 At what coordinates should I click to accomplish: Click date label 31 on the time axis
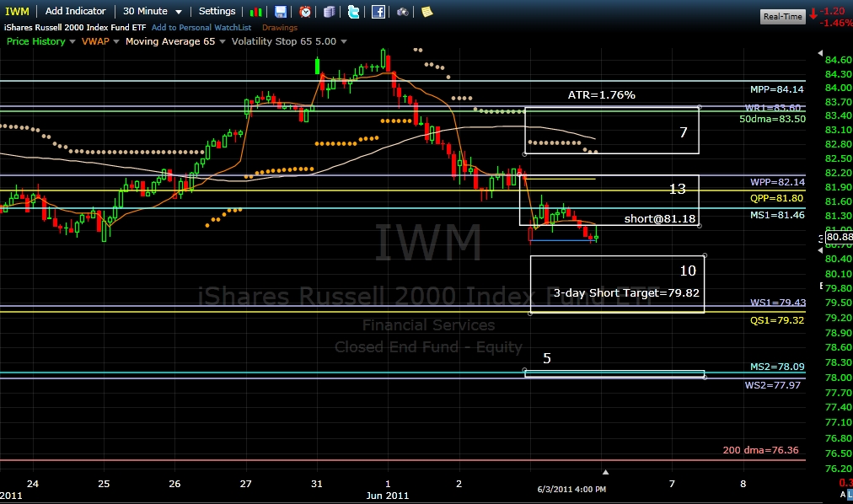tap(317, 483)
